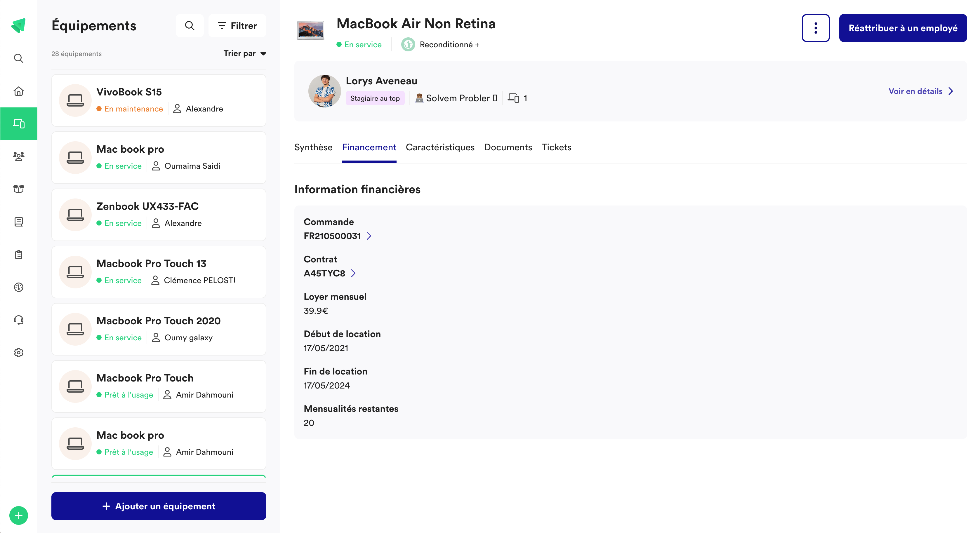Open the Caractéristiques tab
The width and height of the screenshot is (980, 533).
point(440,147)
